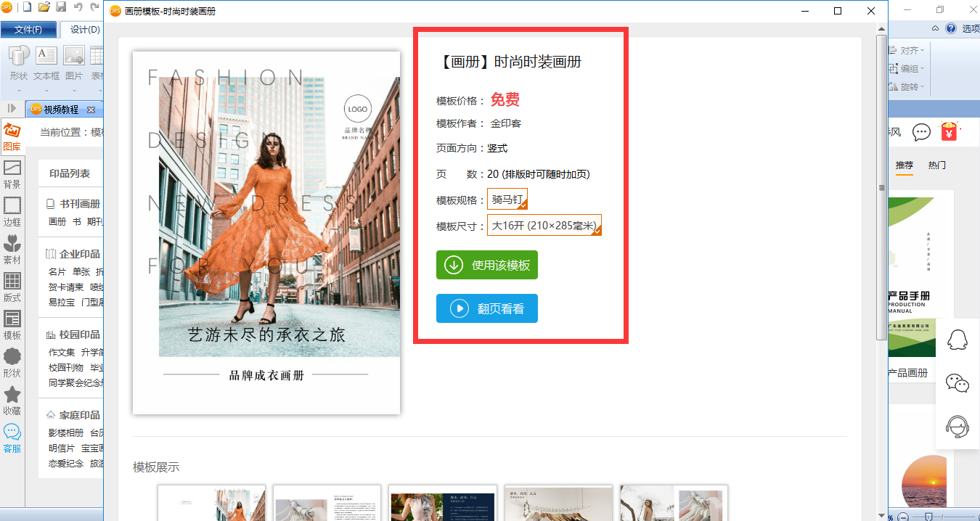Insert a picture via 图片 icon
Viewport: 980px width, 521px height.
point(74,55)
